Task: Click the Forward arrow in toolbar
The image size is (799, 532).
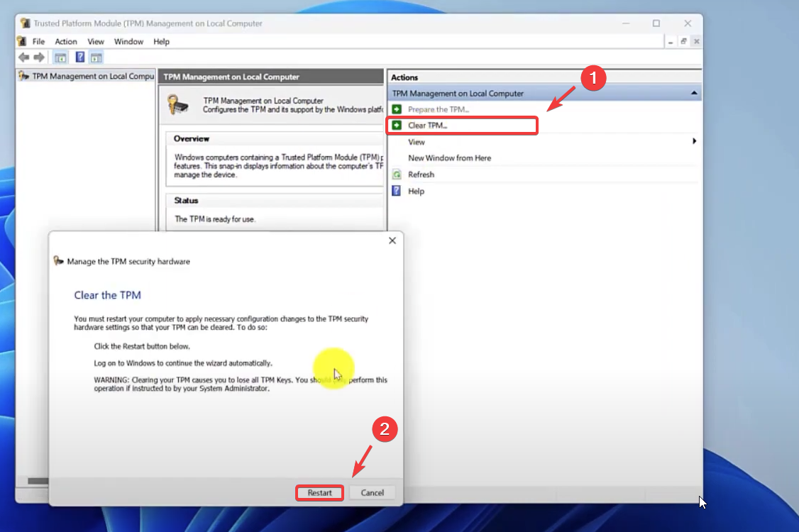Action: pos(39,57)
